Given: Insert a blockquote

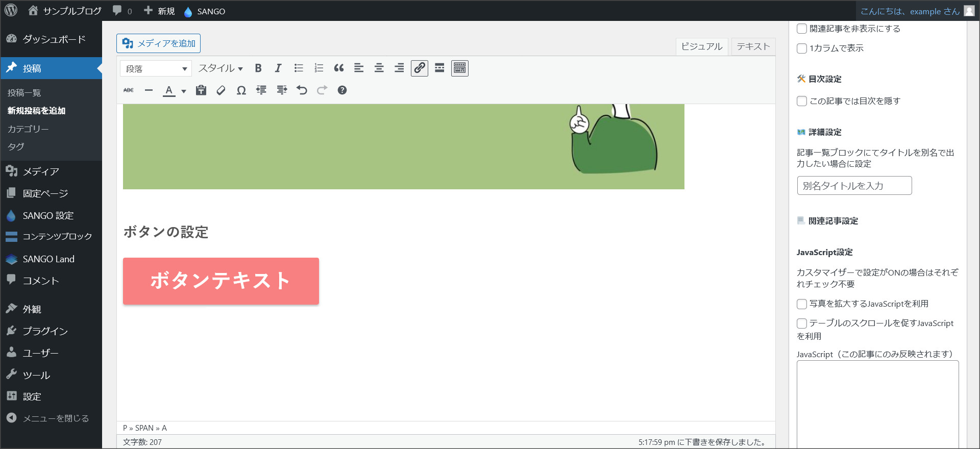Looking at the screenshot, I should [339, 68].
